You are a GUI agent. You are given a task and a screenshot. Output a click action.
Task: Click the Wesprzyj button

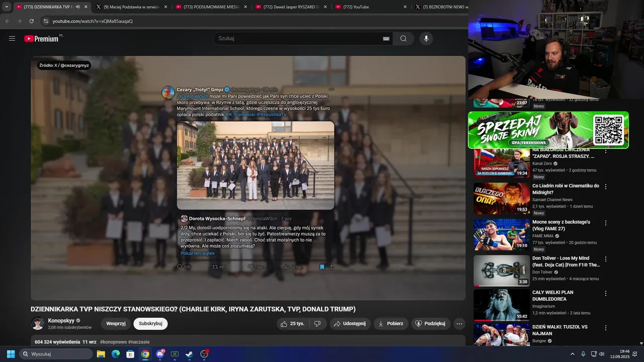(116, 324)
